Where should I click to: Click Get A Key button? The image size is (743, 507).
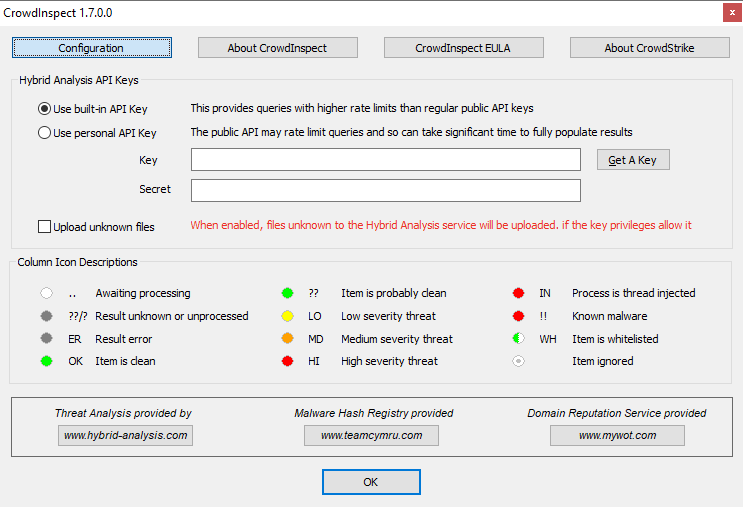633,160
